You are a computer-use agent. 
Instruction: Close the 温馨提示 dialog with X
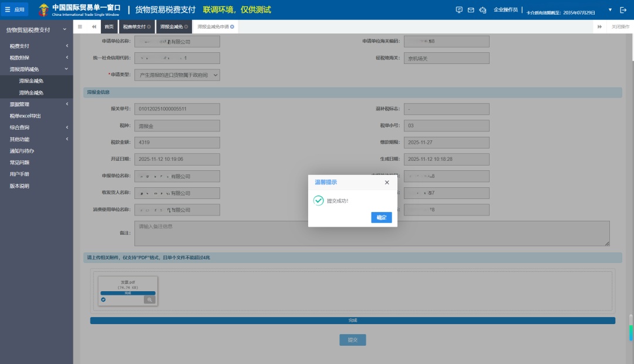387,183
